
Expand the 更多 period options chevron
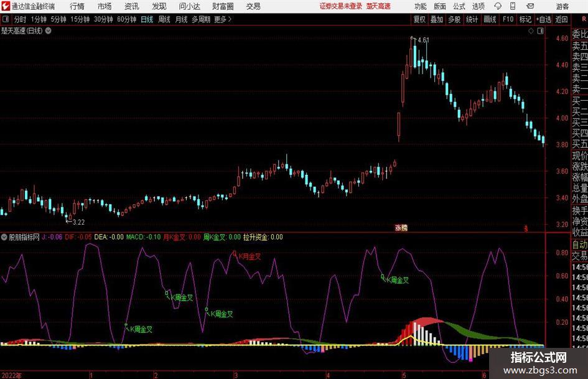[x=230, y=19]
